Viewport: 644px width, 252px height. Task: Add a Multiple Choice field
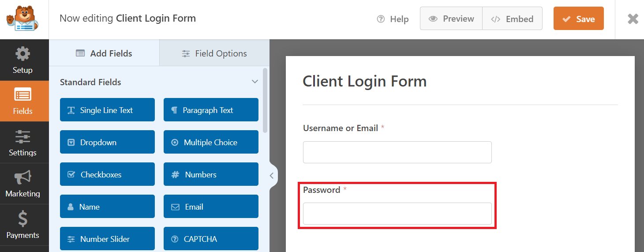point(211,142)
